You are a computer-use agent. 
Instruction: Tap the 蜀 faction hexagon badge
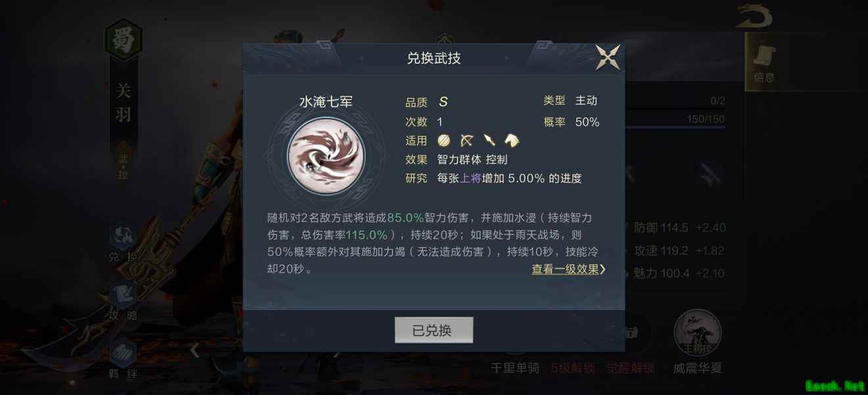click(124, 40)
